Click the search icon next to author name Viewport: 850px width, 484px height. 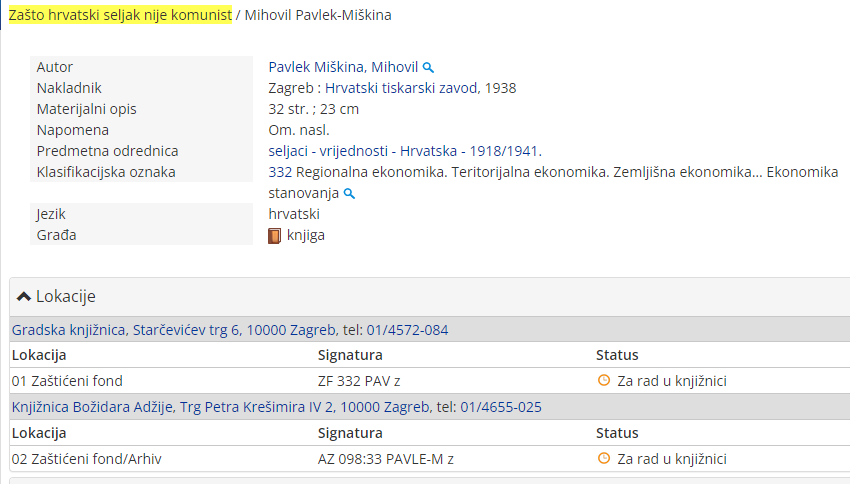click(428, 68)
